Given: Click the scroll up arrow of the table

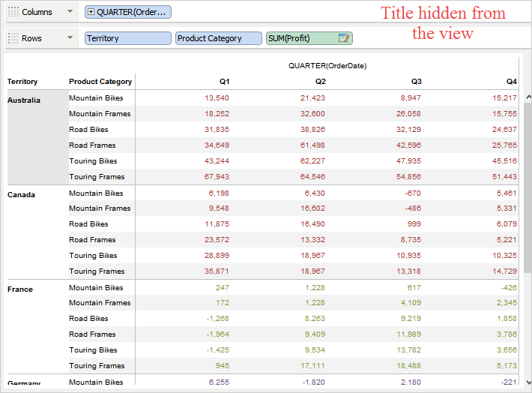Looking at the screenshot, I should click(528, 97).
